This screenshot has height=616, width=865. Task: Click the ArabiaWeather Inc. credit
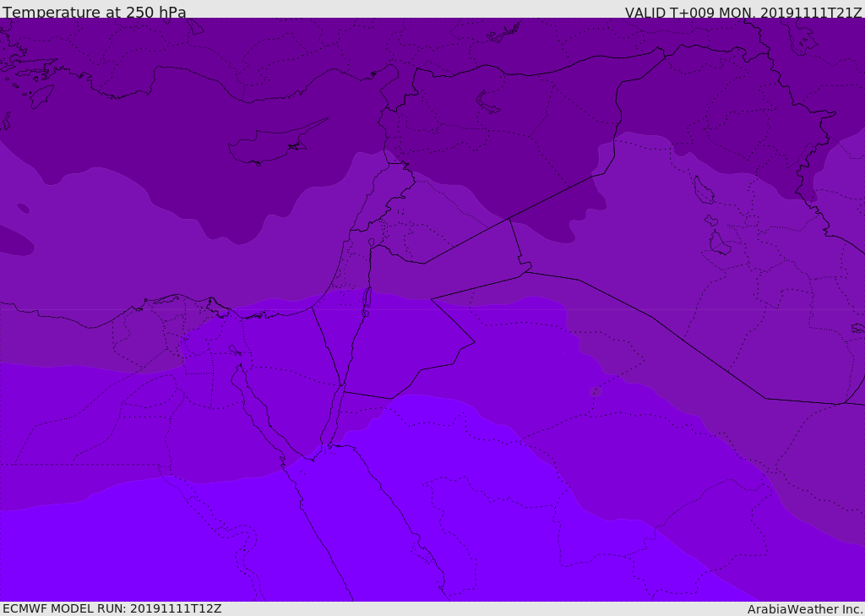(x=805, y=609)
